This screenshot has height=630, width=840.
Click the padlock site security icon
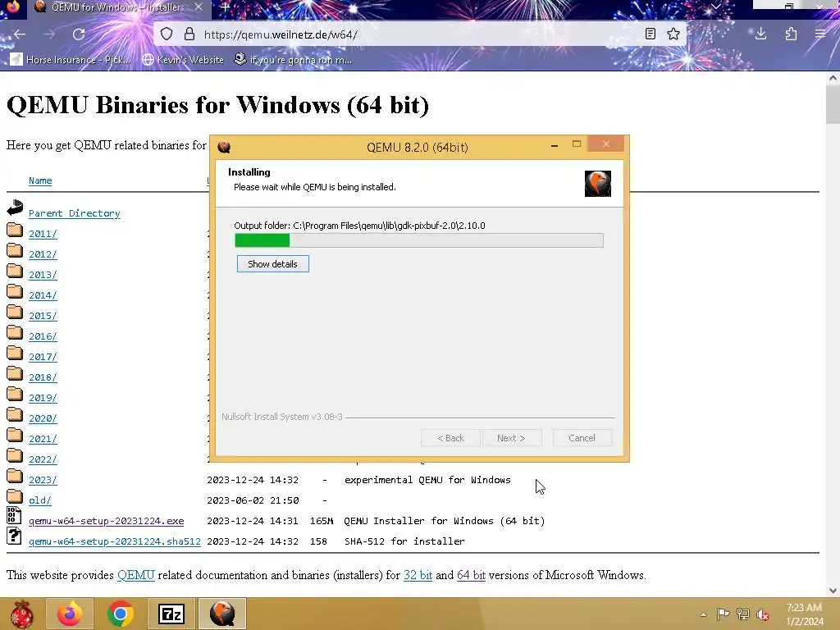pos(189,34)
